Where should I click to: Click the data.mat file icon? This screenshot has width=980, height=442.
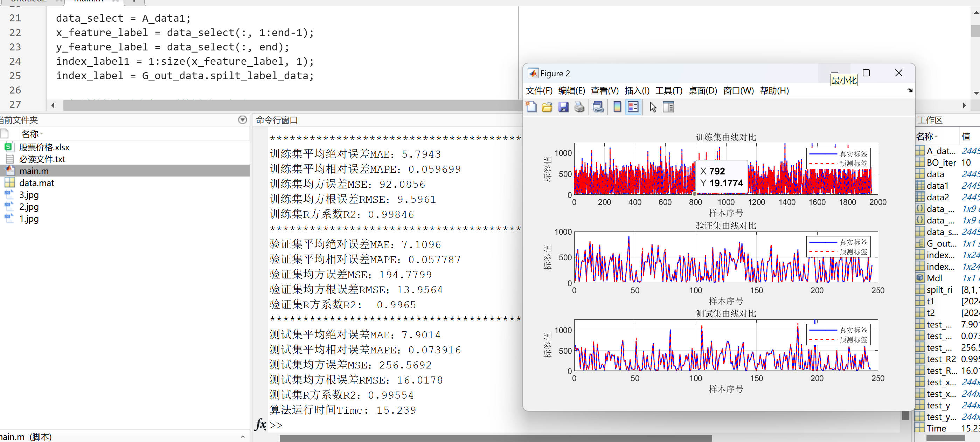(9, 183)
